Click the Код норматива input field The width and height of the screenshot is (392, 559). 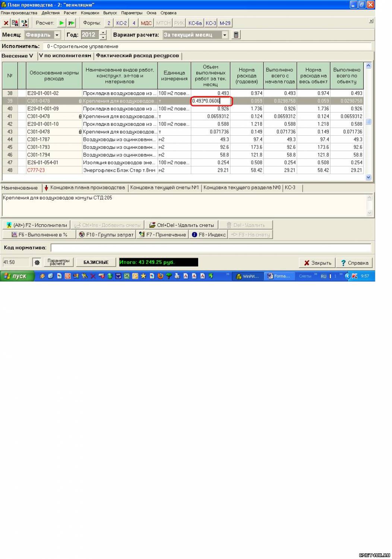pyautogui.click(x=211, y=248)
